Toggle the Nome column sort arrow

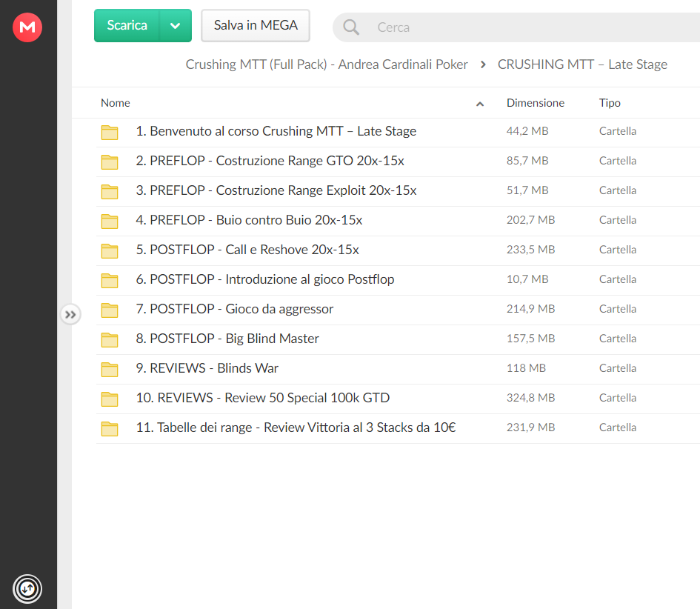pyautogui.click(x=480, y=104)
